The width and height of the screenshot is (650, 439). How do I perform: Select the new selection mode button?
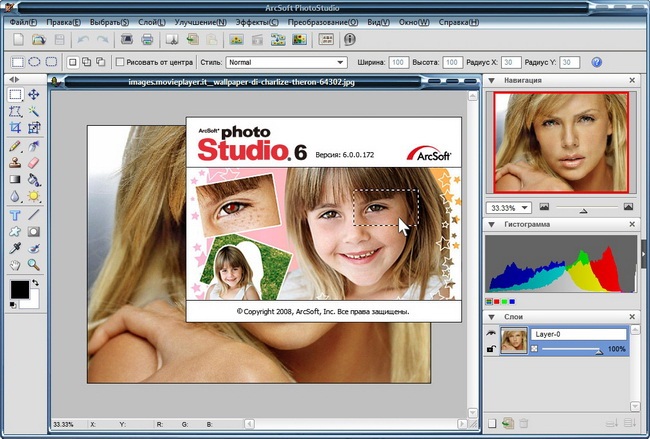click(x=73, y=62)
